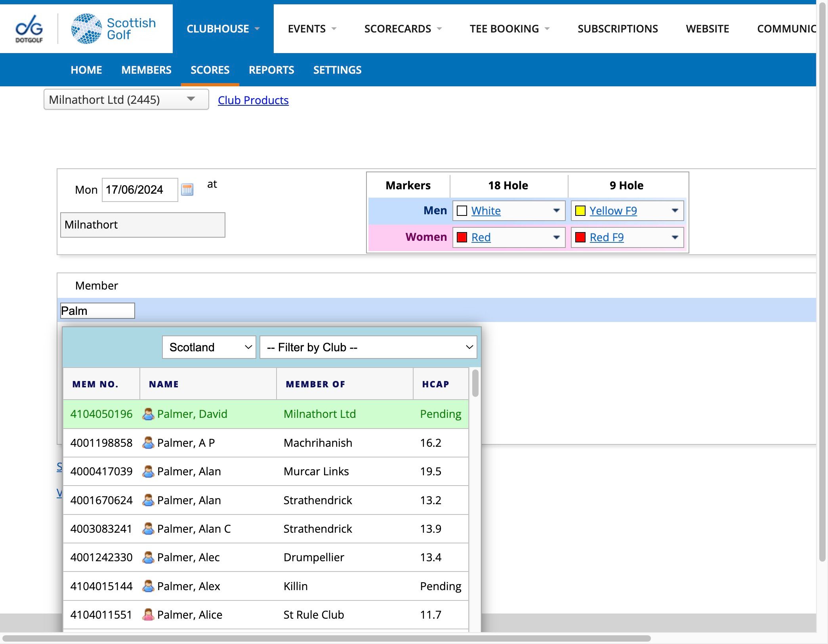Click the person icon beside Palmer, David

[x=148, y=414]
